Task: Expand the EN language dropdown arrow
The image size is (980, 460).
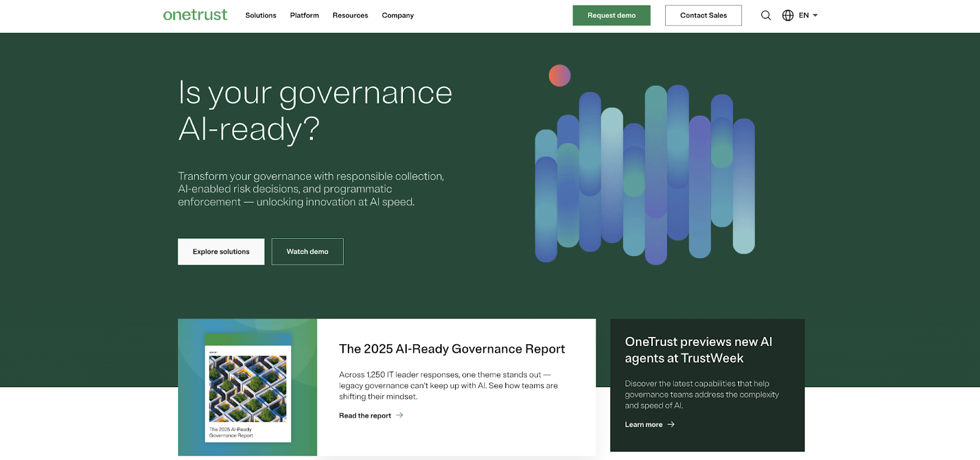Action: click(815, 15)
